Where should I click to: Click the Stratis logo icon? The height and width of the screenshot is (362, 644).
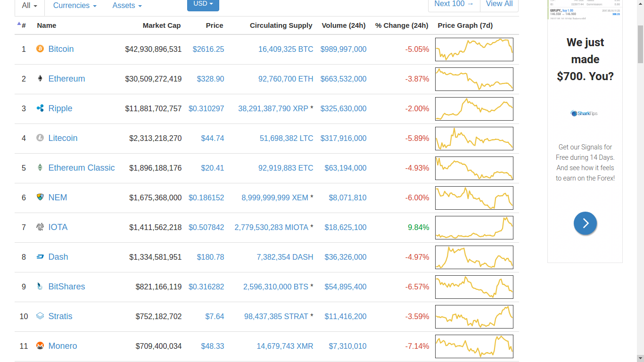[40, 316]
